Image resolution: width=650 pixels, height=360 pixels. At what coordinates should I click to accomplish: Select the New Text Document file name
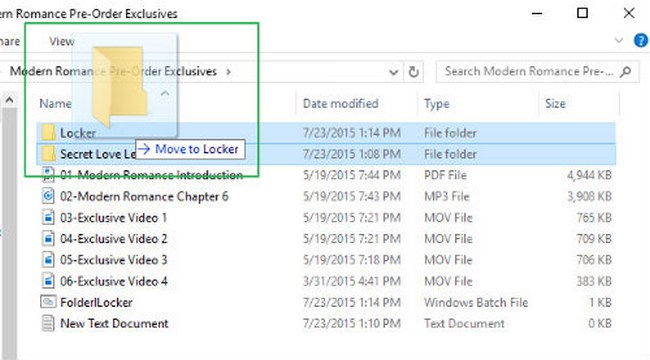[114, 324]
